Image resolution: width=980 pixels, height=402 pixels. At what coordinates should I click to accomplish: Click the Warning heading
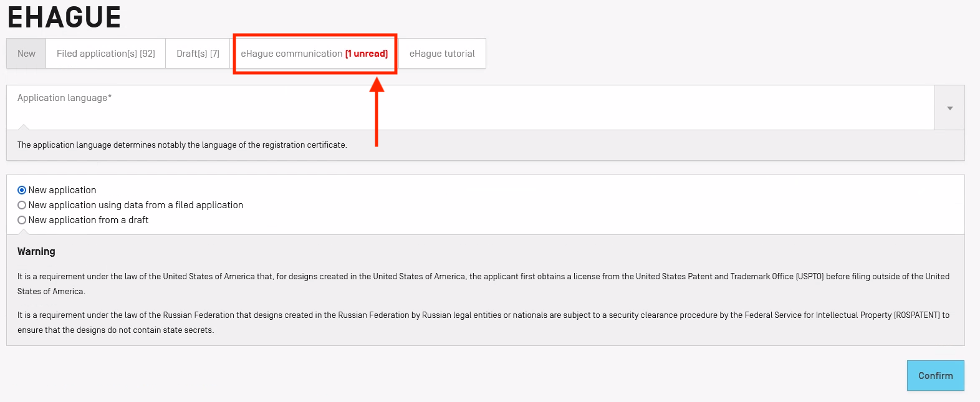tap(36, 251)
